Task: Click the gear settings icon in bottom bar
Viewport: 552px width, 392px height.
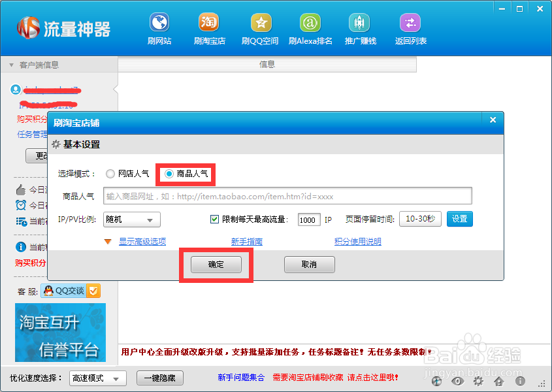Action: pos(478,381)
